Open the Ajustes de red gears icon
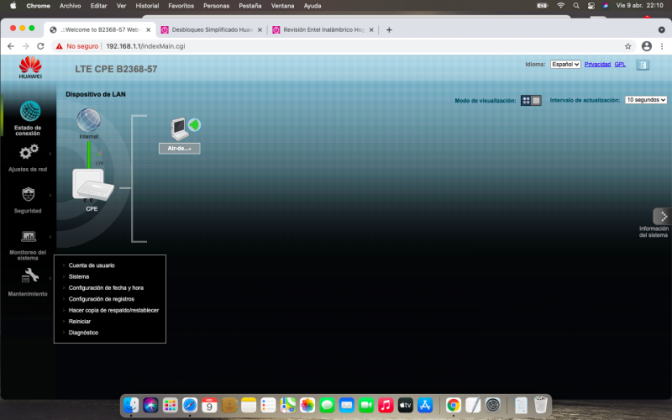The image size is (672, 420). (29, 153)
